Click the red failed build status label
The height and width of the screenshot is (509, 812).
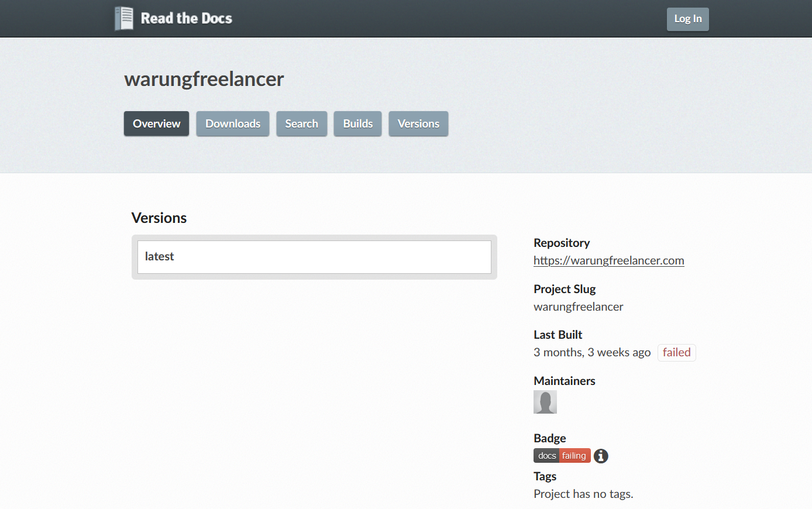tap(676, 352)
